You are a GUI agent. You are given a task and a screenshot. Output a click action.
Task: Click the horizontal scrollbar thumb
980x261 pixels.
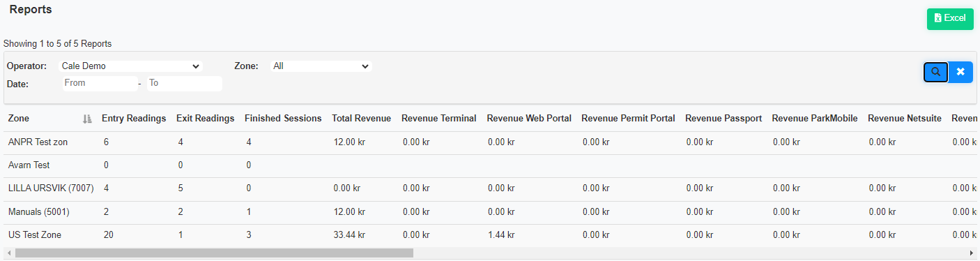214,253
